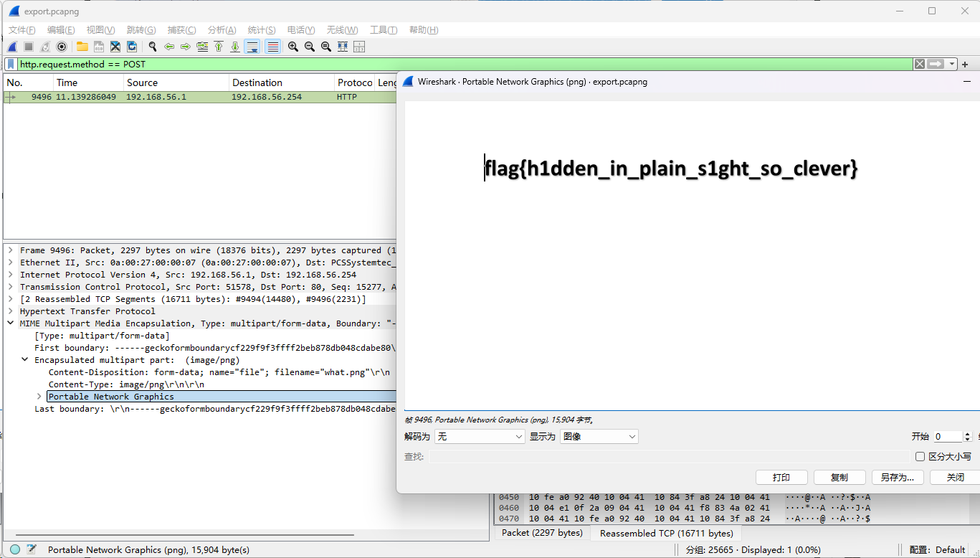Open the 显示为 图像 dropdown
Image resolution: width=980 pixels, height=558 pixels.
(599, 437)
